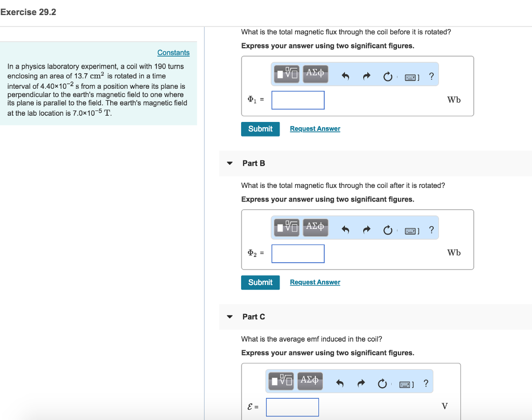Open help via question mark in Part A
Screen dimensions: 532x420
tap(431, 76)
